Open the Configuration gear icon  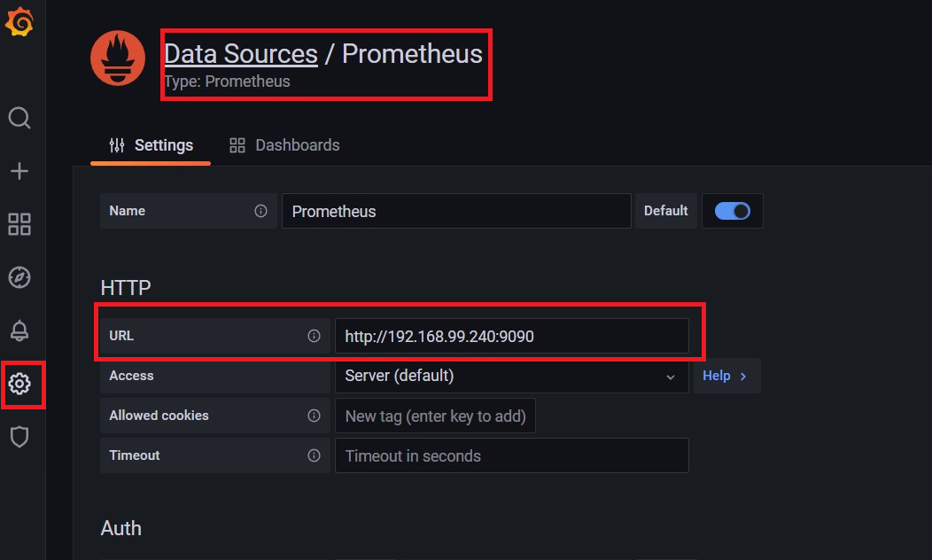click(x=19, y=384)
